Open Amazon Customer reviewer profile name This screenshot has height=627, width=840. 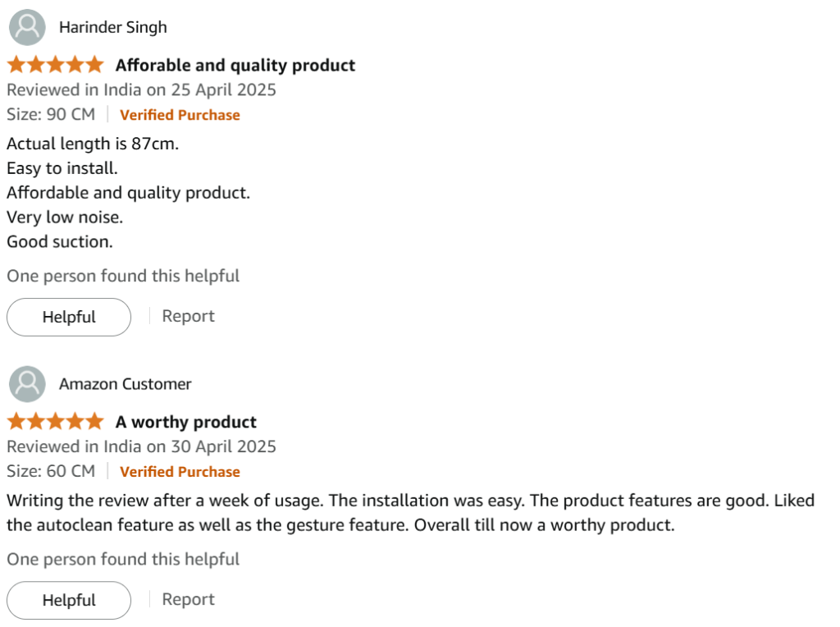click(x=126, y=384)
